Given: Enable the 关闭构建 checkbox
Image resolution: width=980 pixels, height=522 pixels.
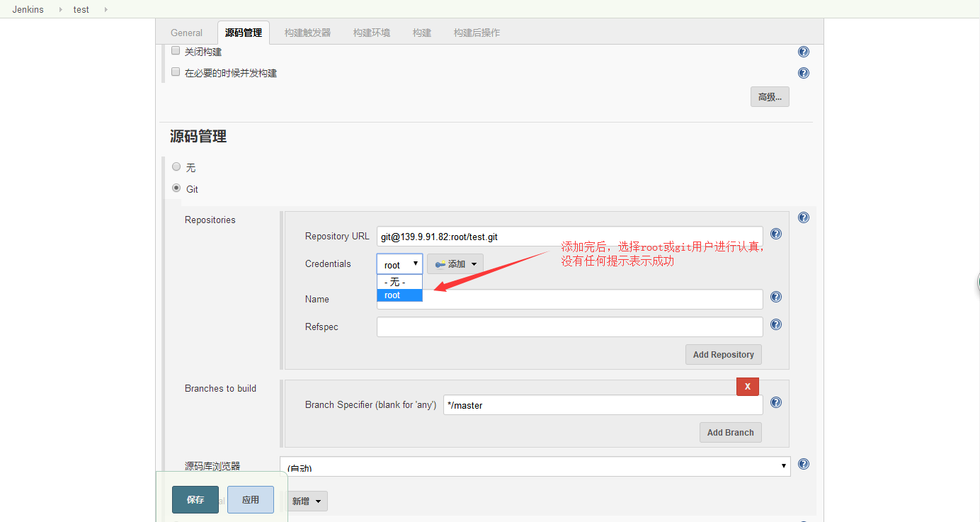Looking at the screenshot, I should click(x=176, y=51).
